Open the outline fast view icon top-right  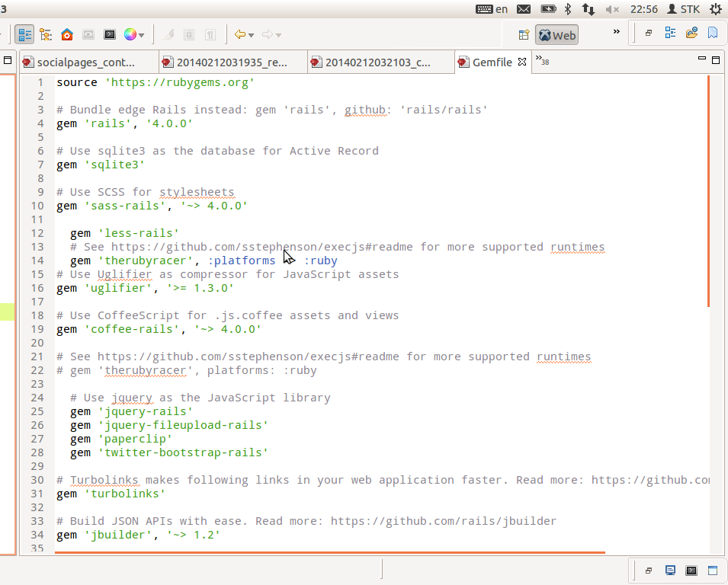click(x=670, y=33)
